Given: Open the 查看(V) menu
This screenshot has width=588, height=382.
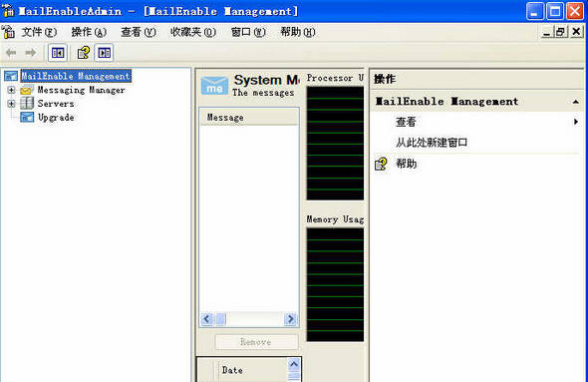Looking at the screenshot, I should (139, 32).
